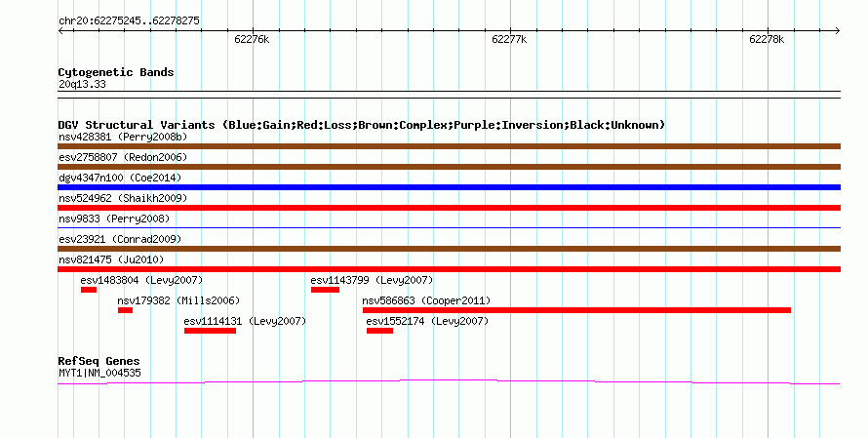Click the small red bar under nsv179382
This screenshot has height=438, width=868.
(x=125, y=310)
